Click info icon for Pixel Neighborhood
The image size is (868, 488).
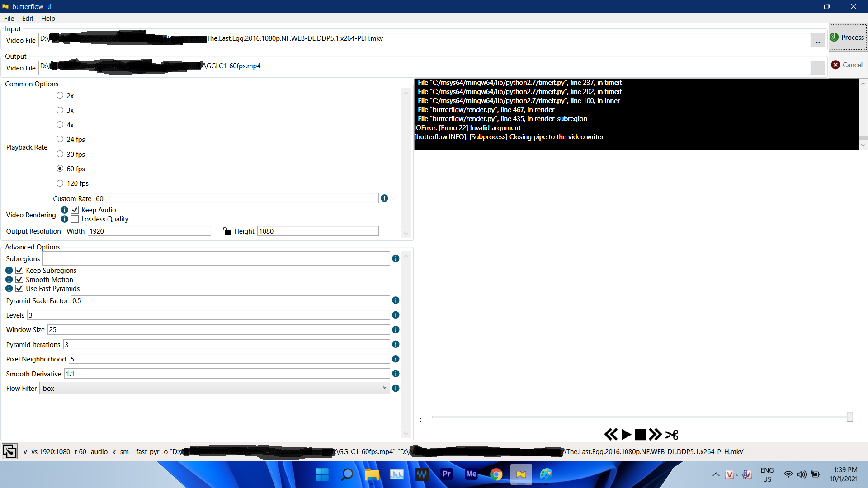(x=396, y=359)
